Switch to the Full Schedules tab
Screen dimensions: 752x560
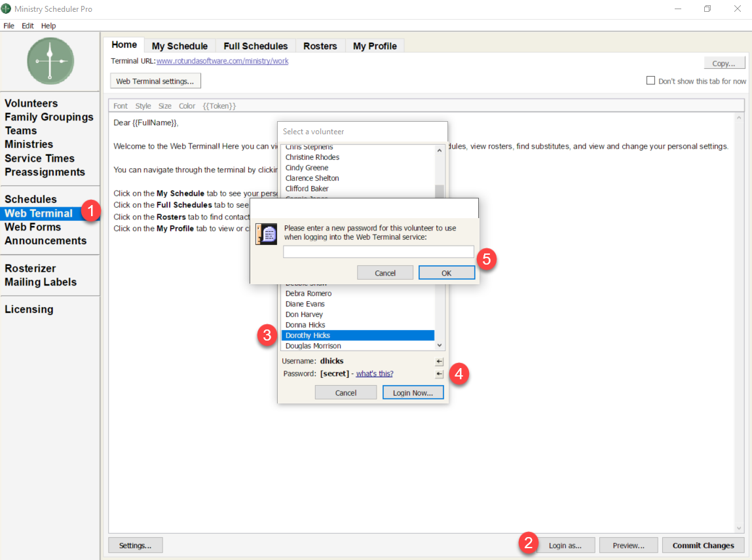click(x=255, y=46)
